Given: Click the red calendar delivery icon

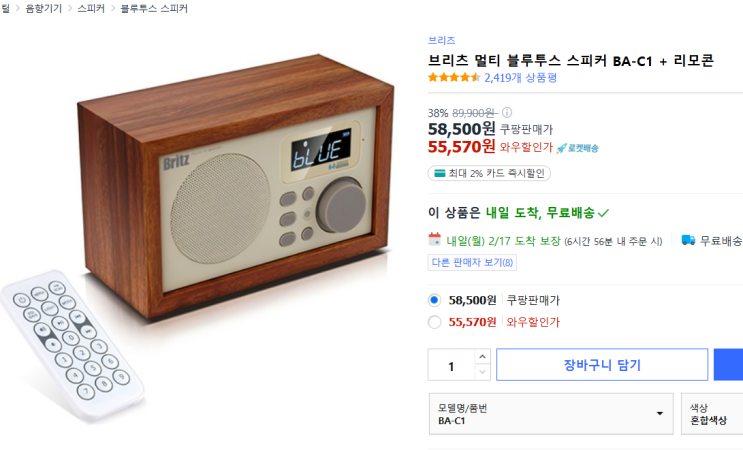Looking at the screenshot, I should click(435, 239).
